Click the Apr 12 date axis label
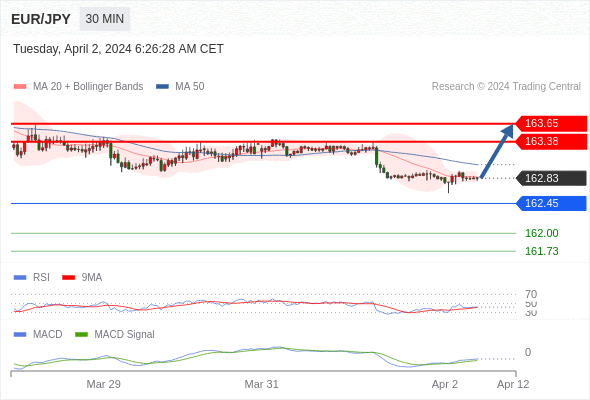Screen dimensions: 590x400 pyautogui.click(x=513, y=384)
